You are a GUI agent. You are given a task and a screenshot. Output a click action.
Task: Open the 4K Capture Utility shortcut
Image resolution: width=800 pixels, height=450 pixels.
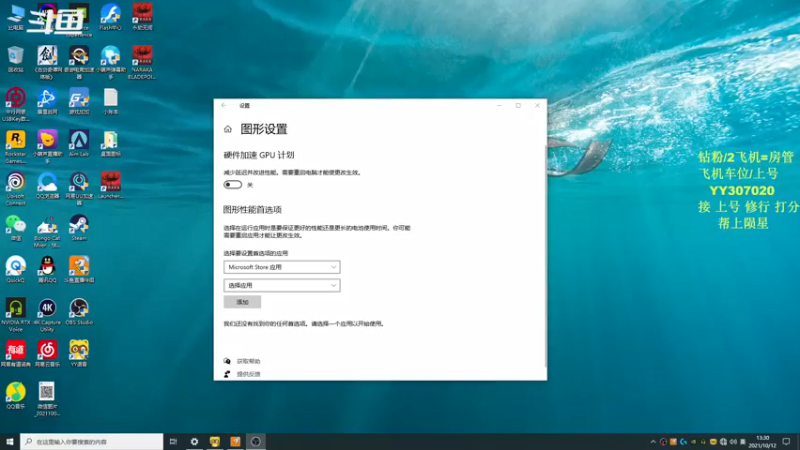click(x=47, y=315)
